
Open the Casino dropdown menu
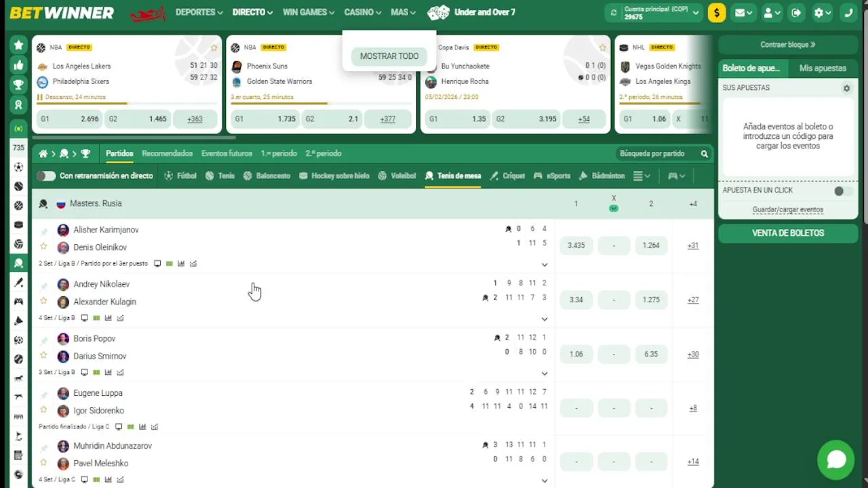[363, 12]
